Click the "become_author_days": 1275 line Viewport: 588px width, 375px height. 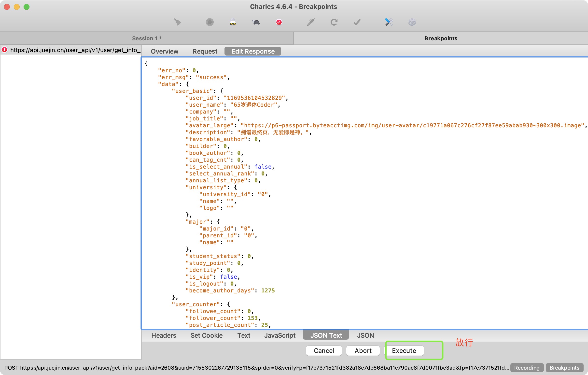tap(230, 290)
